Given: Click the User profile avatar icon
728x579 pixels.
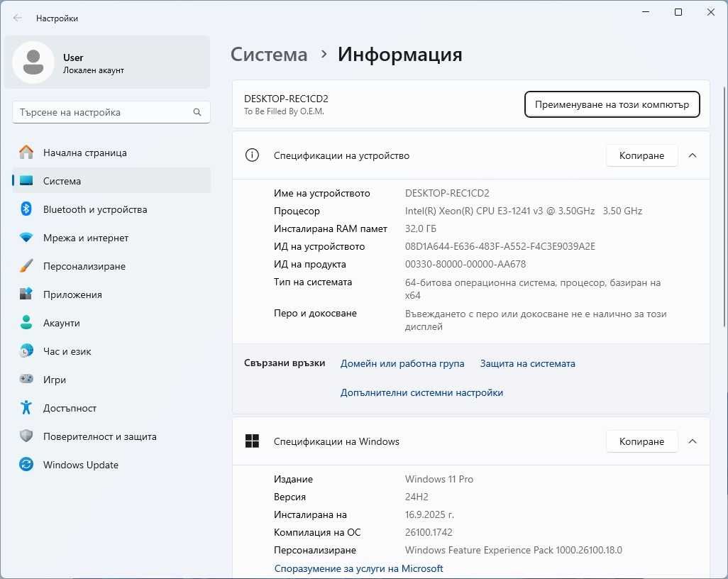Looking at the screenshot, I should 33,62.
